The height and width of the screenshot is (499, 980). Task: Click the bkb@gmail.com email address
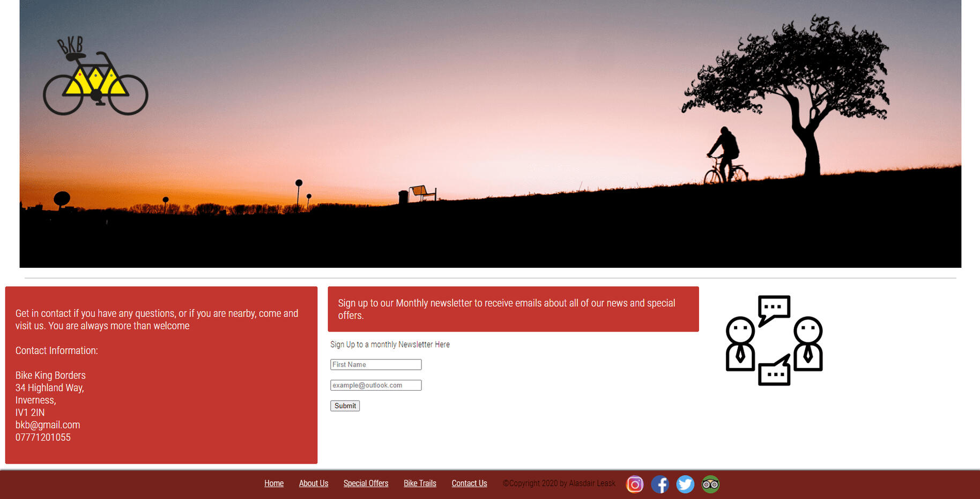pos(48,425)
